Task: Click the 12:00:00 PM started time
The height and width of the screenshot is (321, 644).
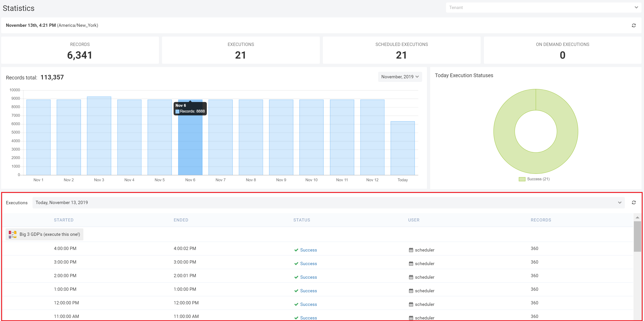Action: 66,303
